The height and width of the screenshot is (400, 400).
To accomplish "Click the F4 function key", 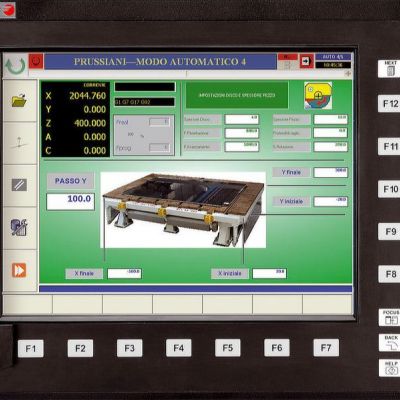I will [x=179, y=348].
